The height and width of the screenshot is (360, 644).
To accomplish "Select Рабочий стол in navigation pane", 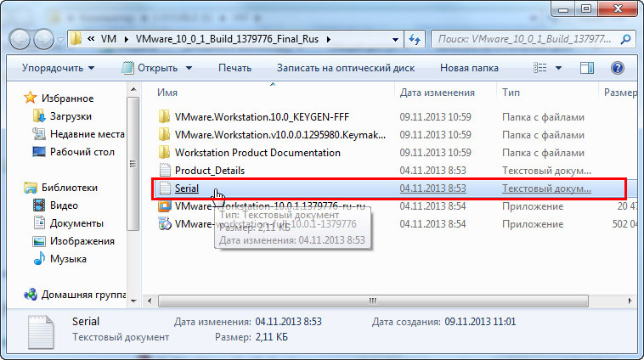I will tap(82, 152).
